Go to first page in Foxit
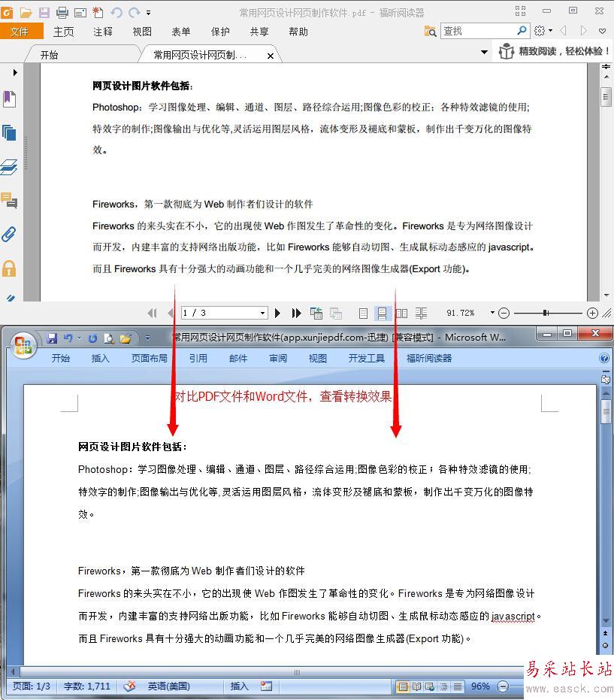 pos(152,313)
